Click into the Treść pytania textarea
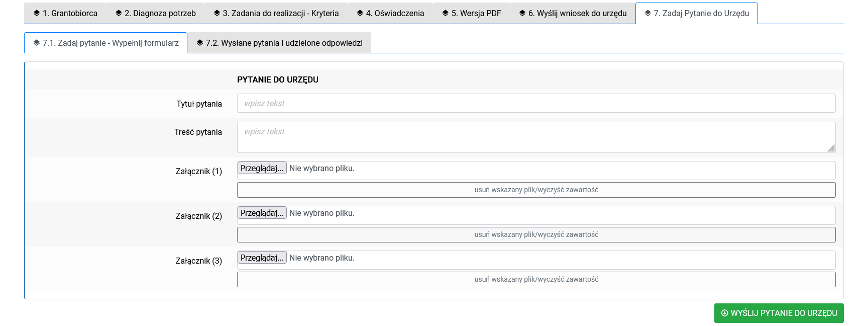Screen dimensions: 868x326 [532, 137]
